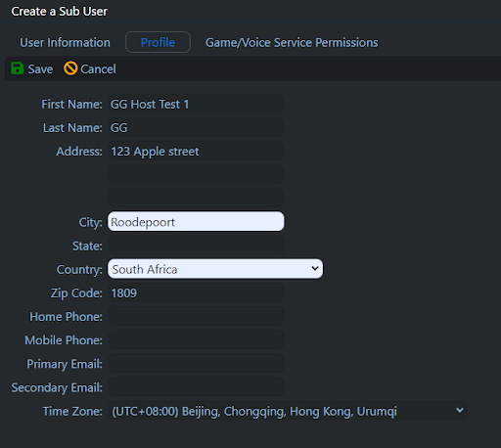Click the Primary Email input field
The height and width of the screenshot is (448, 501).
click(x=196, y=364)
